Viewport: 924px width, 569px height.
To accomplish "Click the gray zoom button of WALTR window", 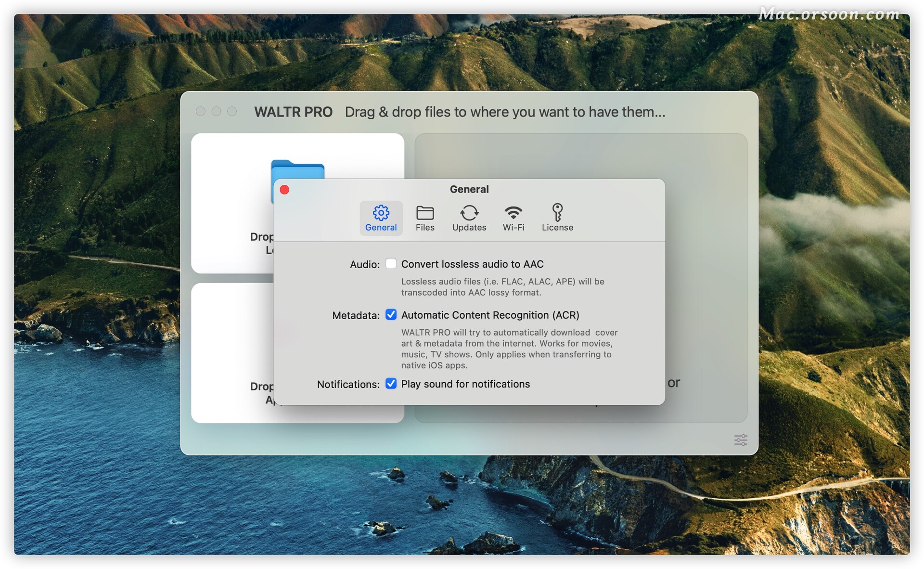I will click(232, 112).
